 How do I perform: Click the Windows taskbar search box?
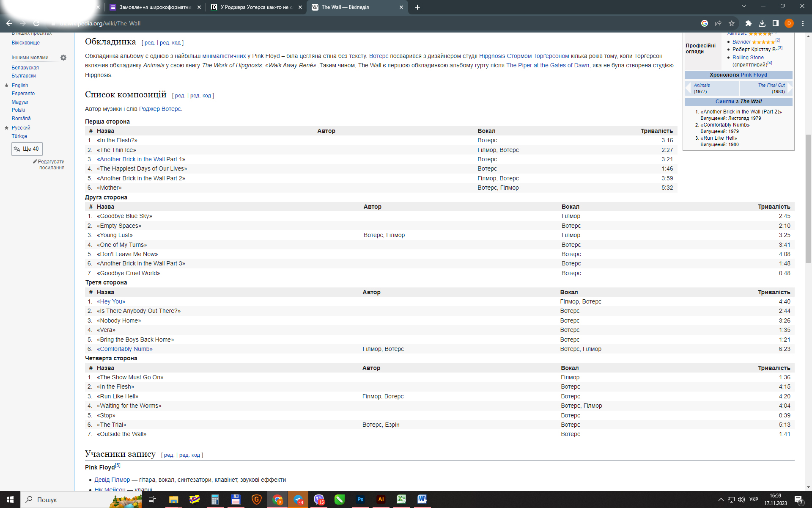pyautogui.click(x=63, y=500)
